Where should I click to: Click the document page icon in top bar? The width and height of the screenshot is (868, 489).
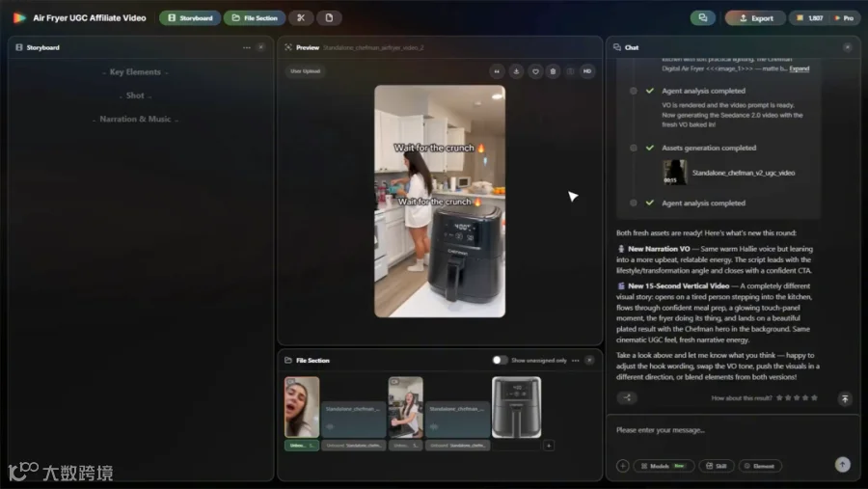(x=329, y=17)
